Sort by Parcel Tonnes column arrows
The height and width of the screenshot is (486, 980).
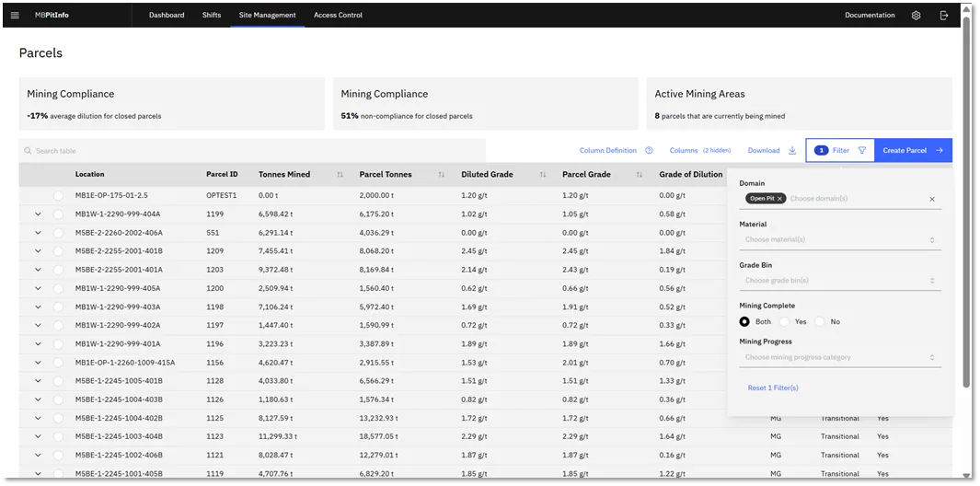click(442, 175)
